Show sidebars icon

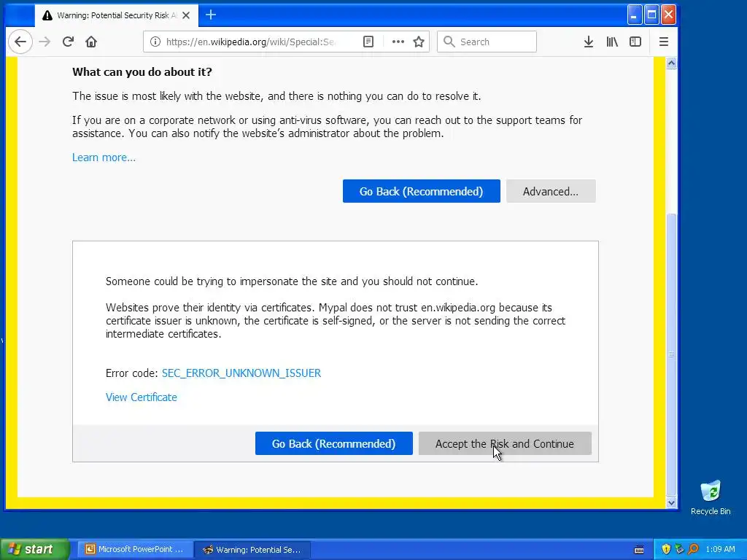point(635,42)
